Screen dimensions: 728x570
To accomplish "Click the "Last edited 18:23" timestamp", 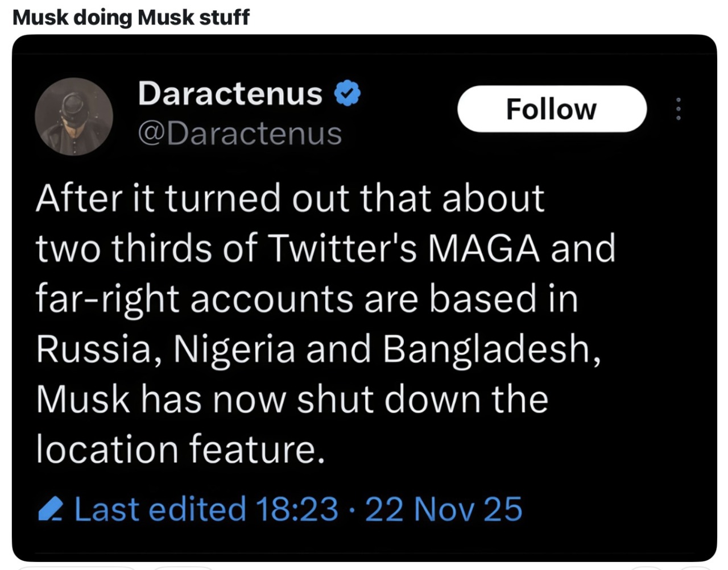I will [206, 509].
